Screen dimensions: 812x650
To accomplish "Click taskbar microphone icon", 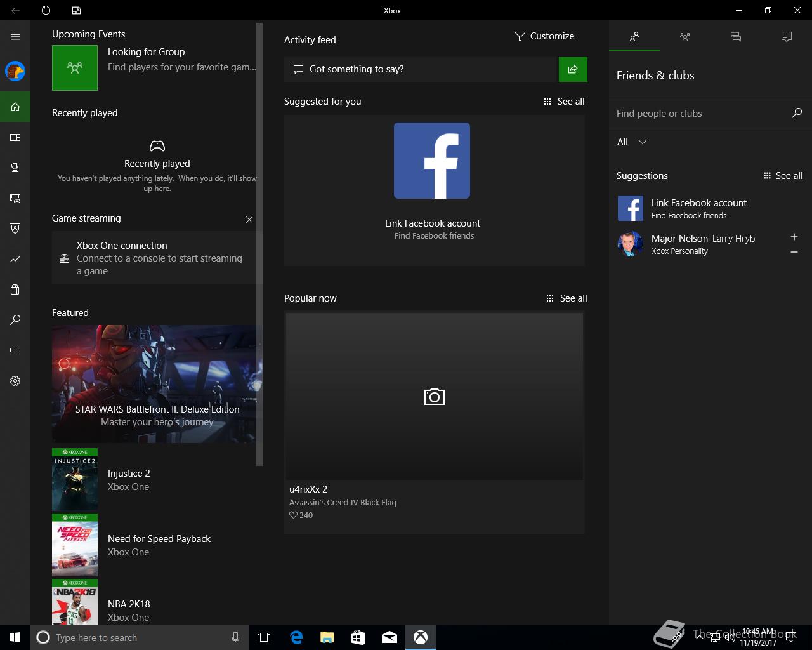I will tap(236, 637).
